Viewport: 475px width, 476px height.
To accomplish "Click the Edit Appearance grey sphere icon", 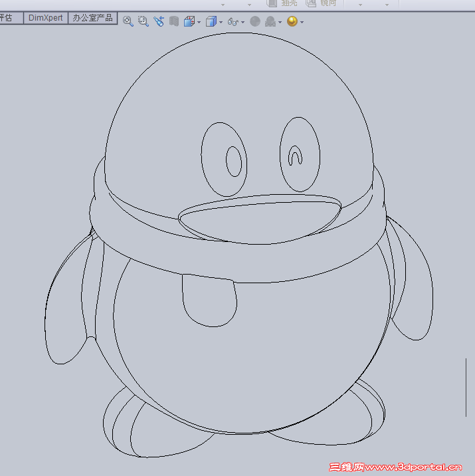I will tap(255, 21).
